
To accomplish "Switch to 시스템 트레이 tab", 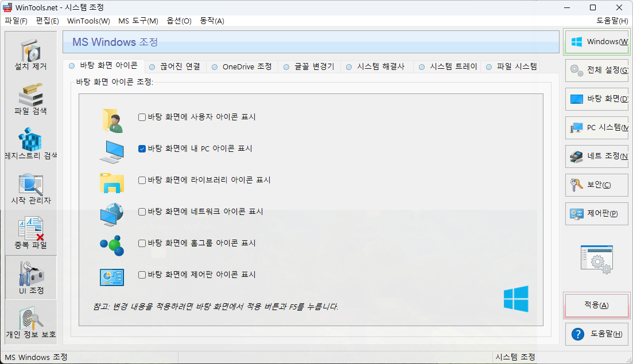I will 448,67.
